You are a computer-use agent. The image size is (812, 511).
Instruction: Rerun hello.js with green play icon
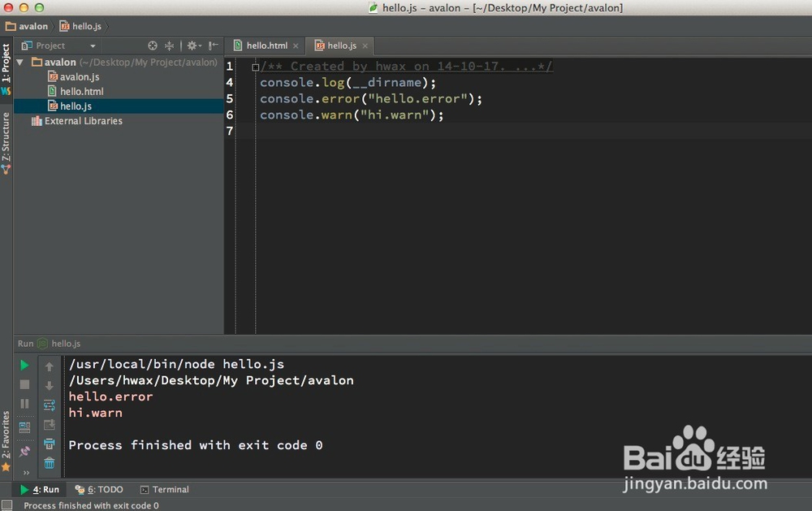[24, 366]
